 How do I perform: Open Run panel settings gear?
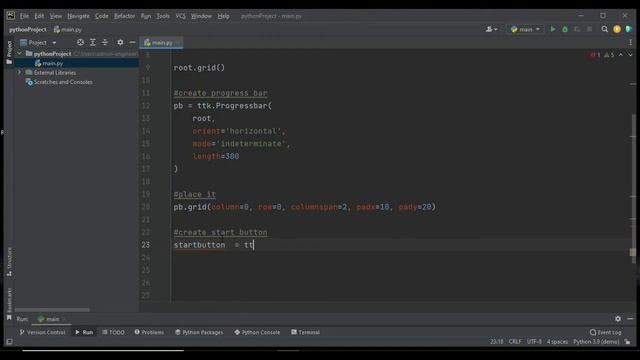pyautogui.click(x=618, y=319)
